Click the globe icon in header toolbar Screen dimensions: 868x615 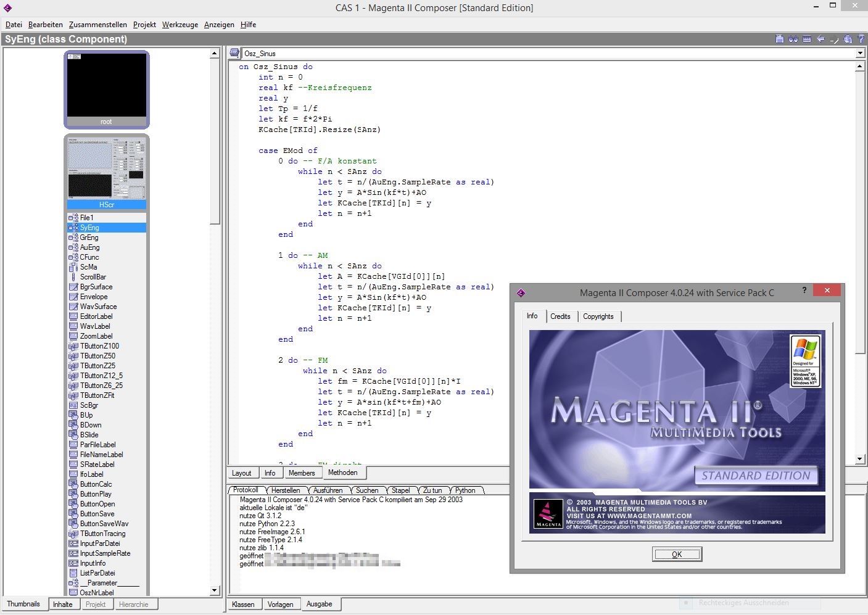[x=848, y=39]
